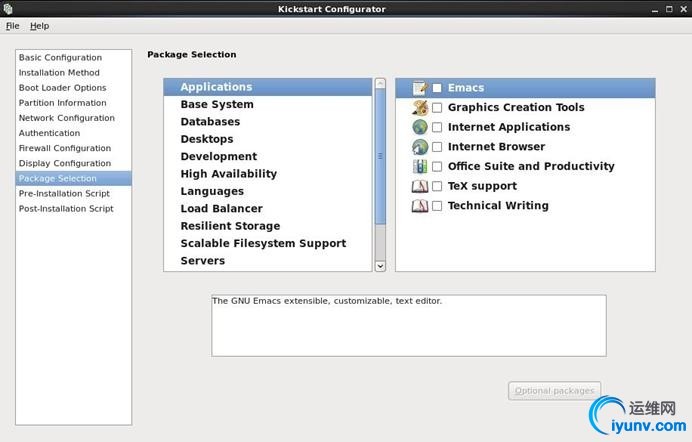692x442 pixels.
Task: Select the Desktops category
Action: pos(268,139)
